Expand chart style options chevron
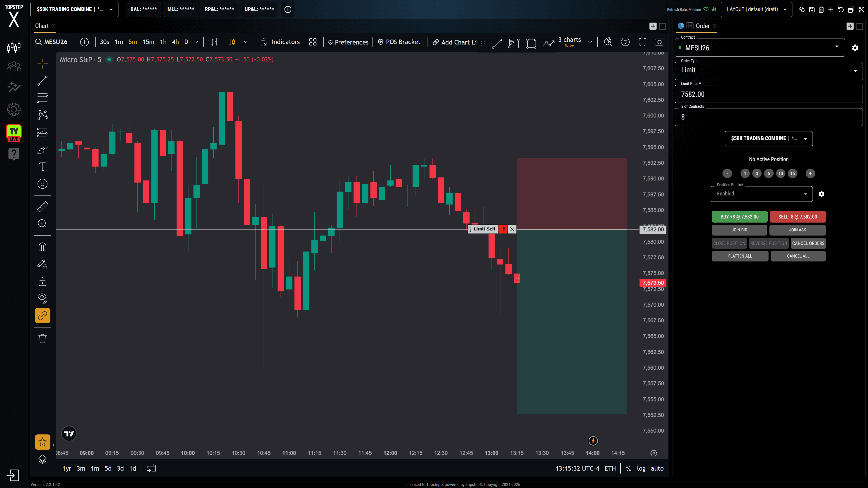This screenshot has width=868, height=488. point(246,42)
